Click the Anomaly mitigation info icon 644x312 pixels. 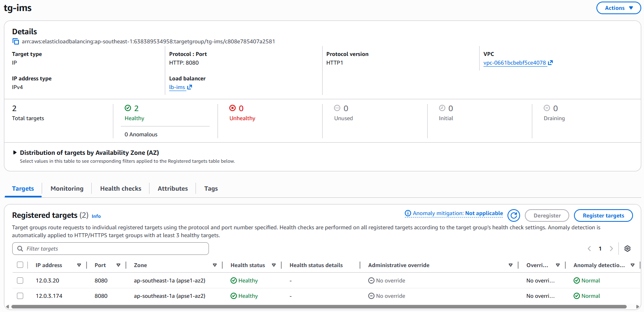[x=408, y=214]
